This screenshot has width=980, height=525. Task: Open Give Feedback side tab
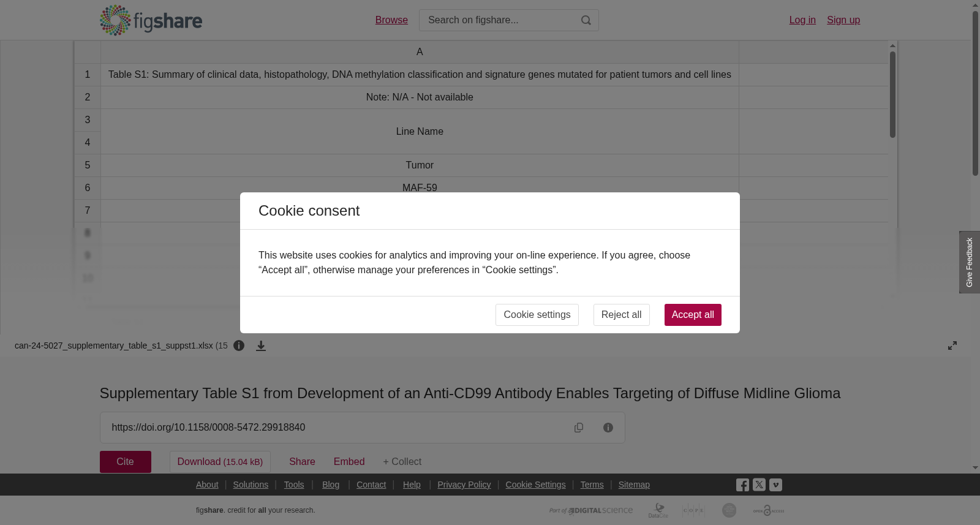point(970,262)
